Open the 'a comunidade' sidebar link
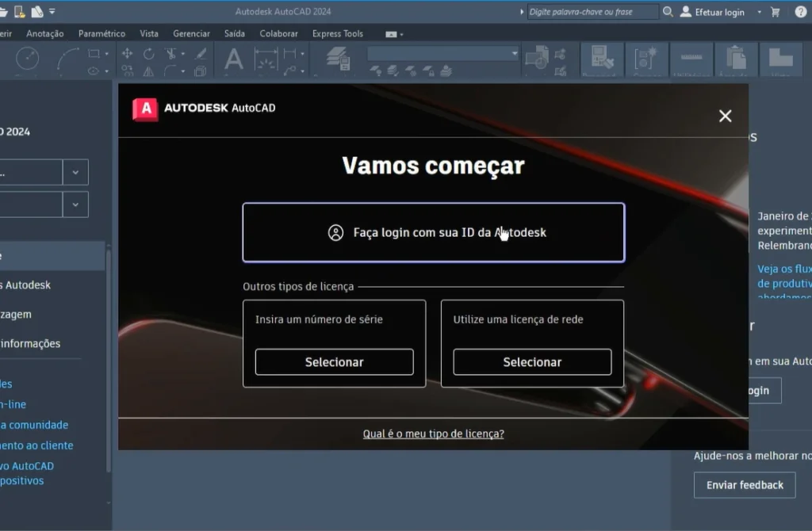 click(34, 425)
